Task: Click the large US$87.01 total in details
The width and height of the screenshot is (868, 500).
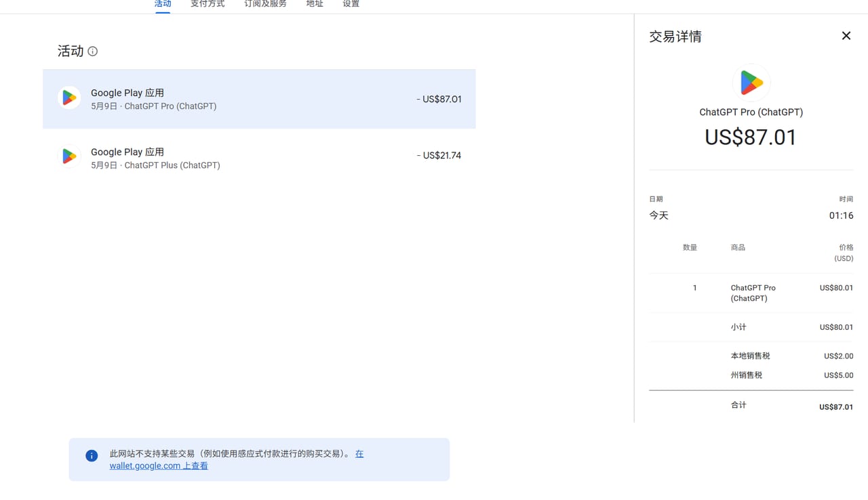Action: point(751,138)
